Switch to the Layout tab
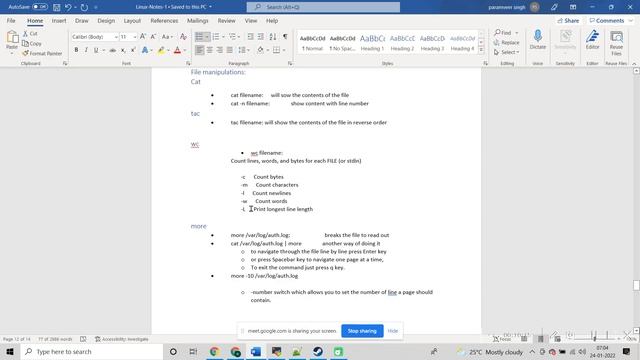640x360 pixels. pyautogui.click(x=132, y=20)
